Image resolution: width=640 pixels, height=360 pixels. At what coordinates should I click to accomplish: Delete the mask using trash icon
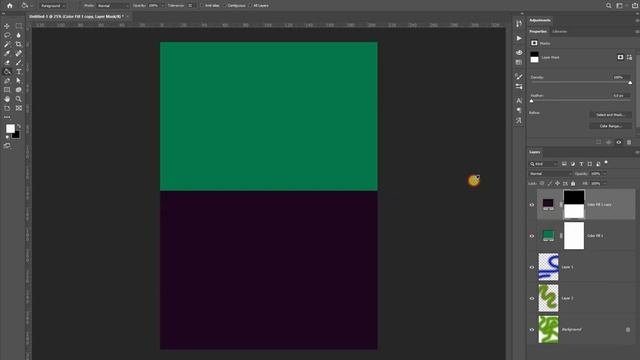pos(629,142)
